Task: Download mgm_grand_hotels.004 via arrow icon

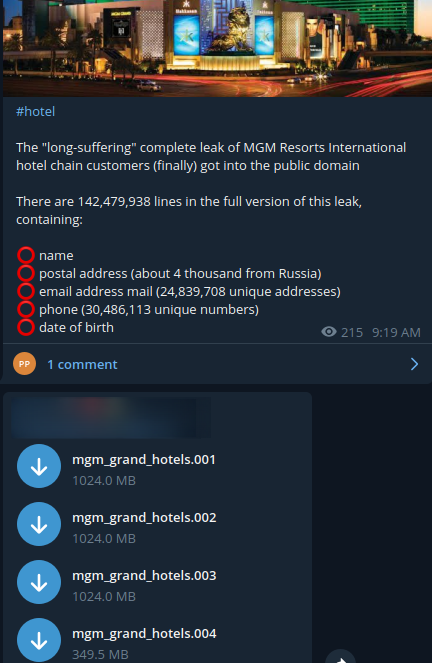Action: coord(39,640)
